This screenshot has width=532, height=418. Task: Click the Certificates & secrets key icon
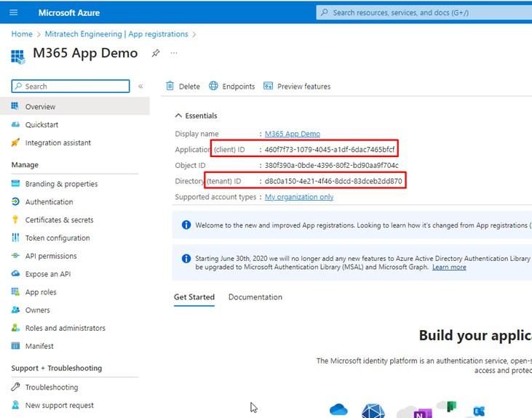point(15,220)
